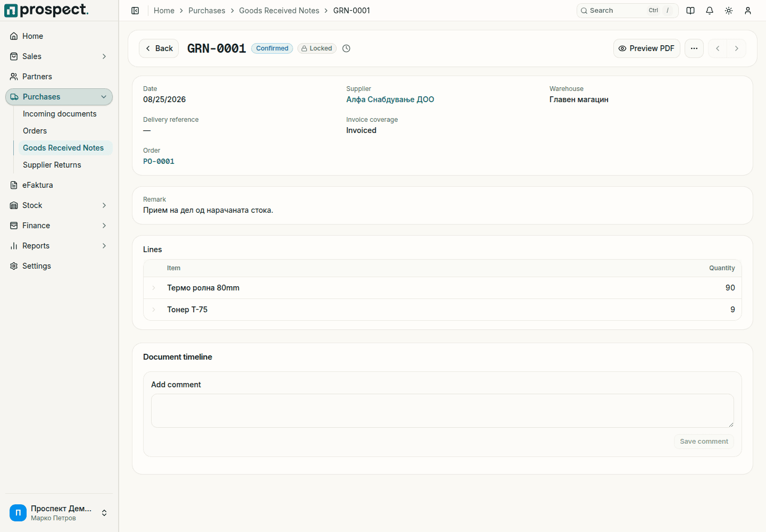Screen dimensions: 766x532
Task: Click the Search field
Action: pyautogui.click(x=627, y=11)
